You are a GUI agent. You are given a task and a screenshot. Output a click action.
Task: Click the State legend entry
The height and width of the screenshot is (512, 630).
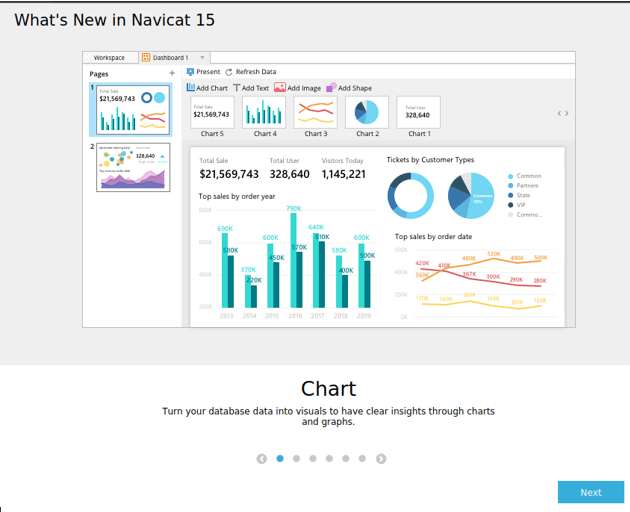coord(519,195)
